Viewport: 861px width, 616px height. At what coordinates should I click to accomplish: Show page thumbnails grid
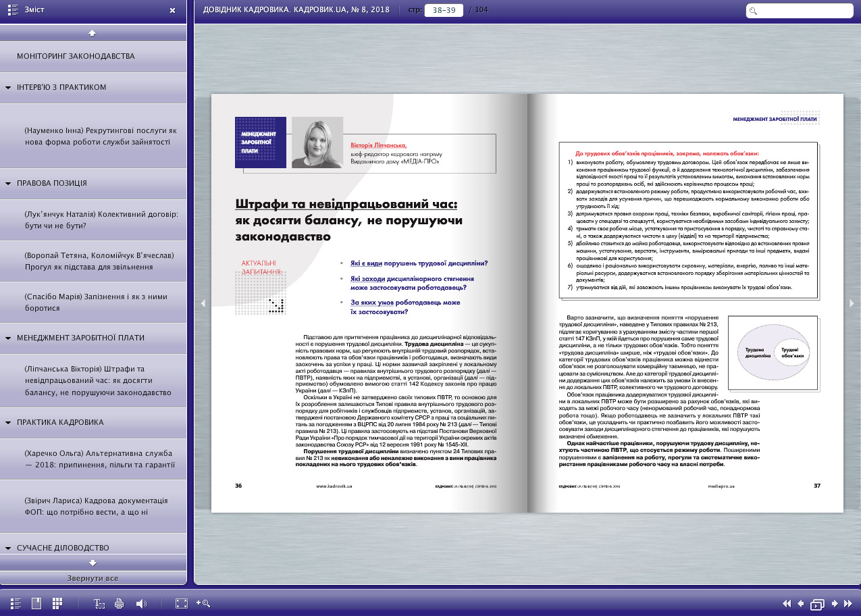57,603
